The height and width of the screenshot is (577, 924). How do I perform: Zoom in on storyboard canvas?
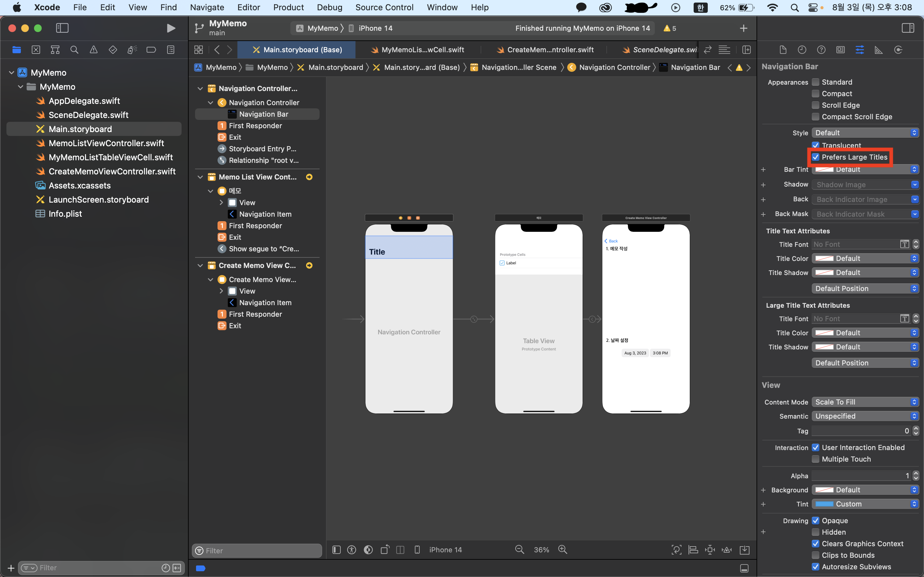562,549
